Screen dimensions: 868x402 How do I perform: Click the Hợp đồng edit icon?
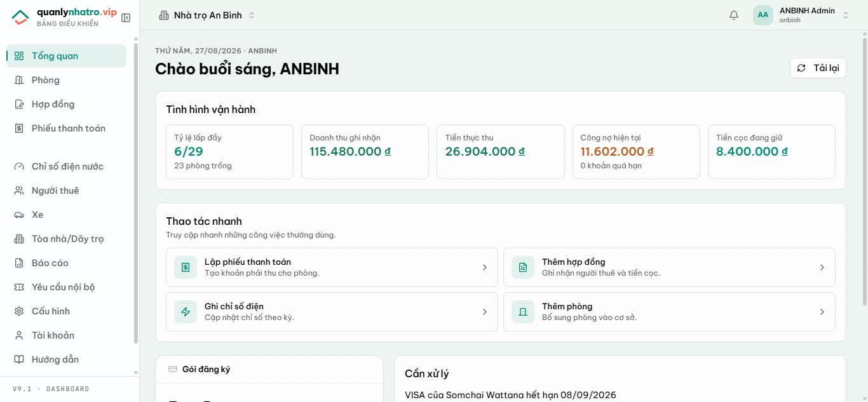click(x=19, y=104)
